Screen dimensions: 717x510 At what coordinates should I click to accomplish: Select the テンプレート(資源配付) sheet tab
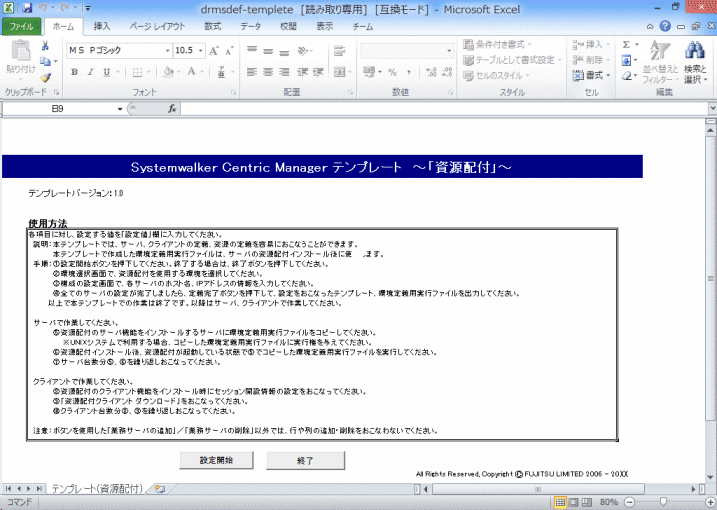97,489
